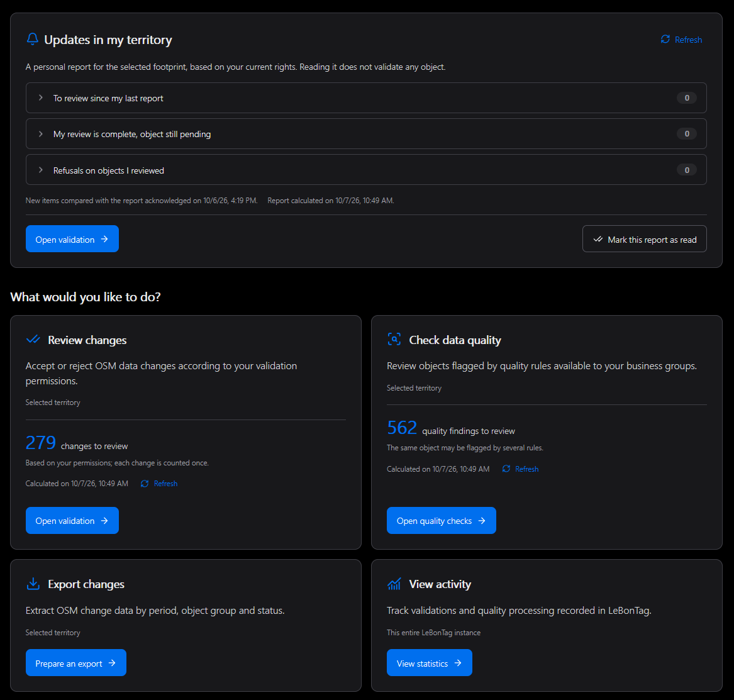Click the Updates in my territory heading
The height and width of the screenshot is (700, 734).
click(108, 40)
